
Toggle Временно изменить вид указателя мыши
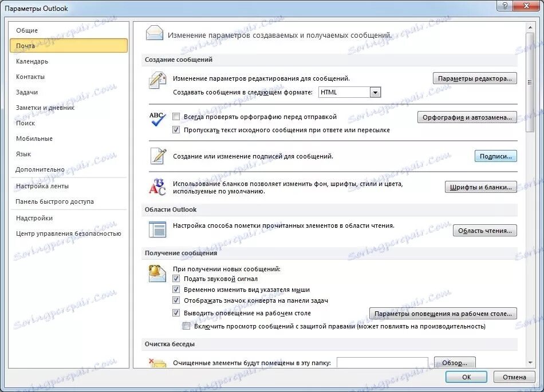pos(176,290)
